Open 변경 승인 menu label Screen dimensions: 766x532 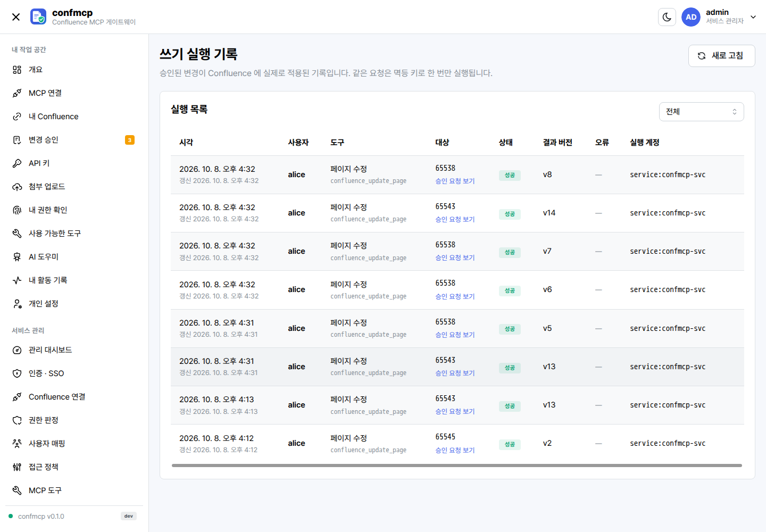point(44,140)
